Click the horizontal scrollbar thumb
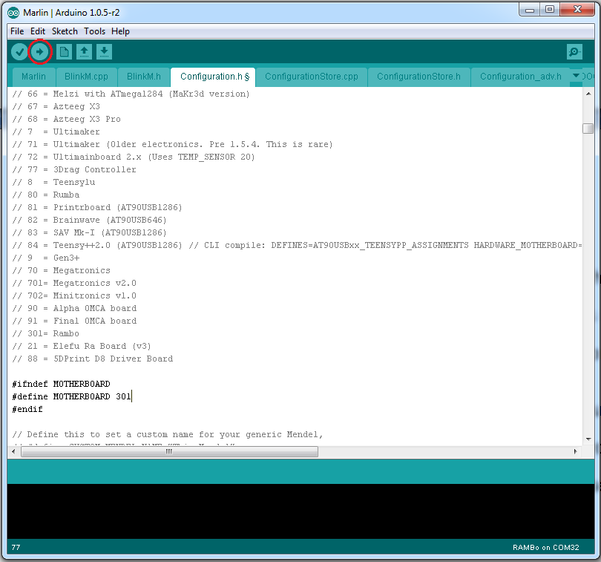 169,452
